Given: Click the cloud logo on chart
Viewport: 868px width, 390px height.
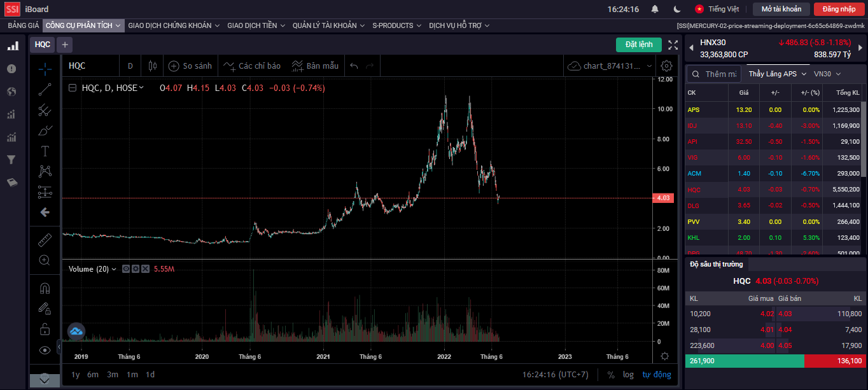Looking at the screenshot, I should point(76,331).
